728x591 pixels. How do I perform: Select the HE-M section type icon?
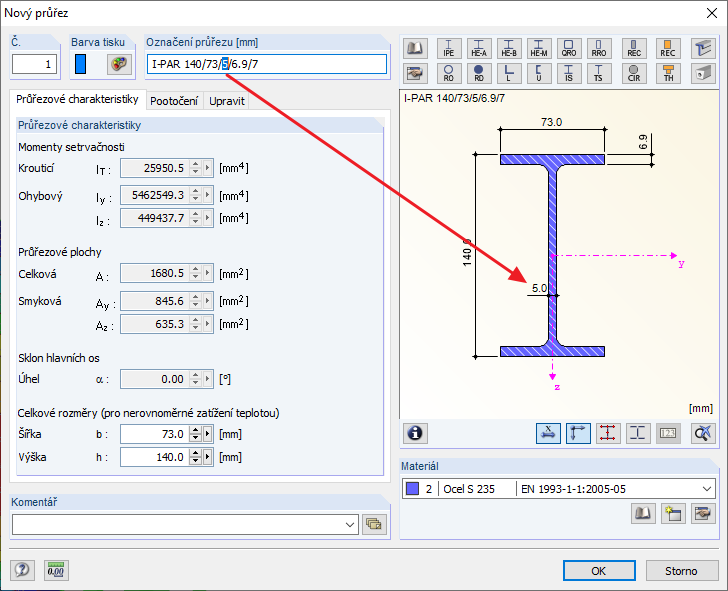539,48
